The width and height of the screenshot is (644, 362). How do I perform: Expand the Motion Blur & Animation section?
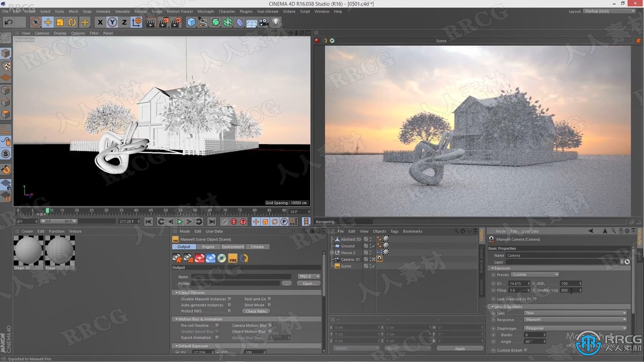(176, 319)
